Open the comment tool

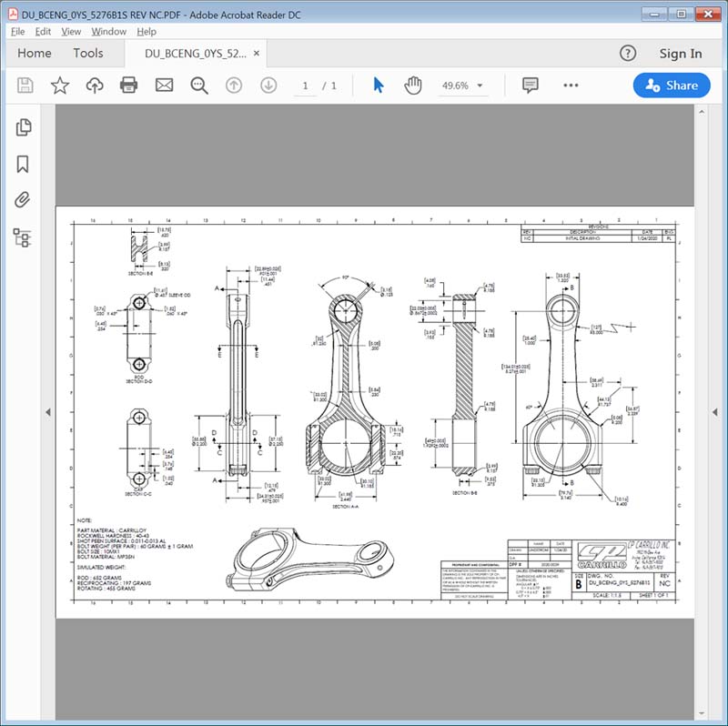click(531, 86)
